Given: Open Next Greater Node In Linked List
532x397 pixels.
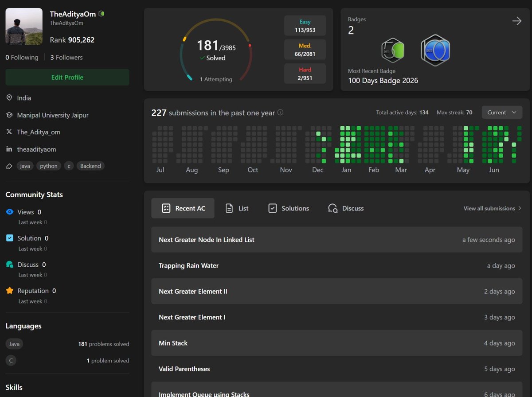Looking at the screenshot, I should 337,240.
